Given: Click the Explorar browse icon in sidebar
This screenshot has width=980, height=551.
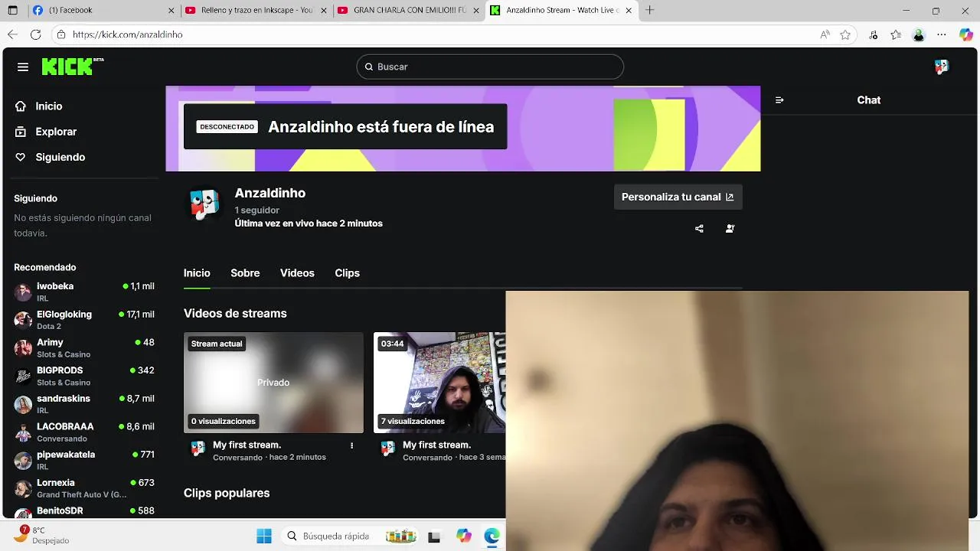Looking at the screenshot, I should point(21,132).
